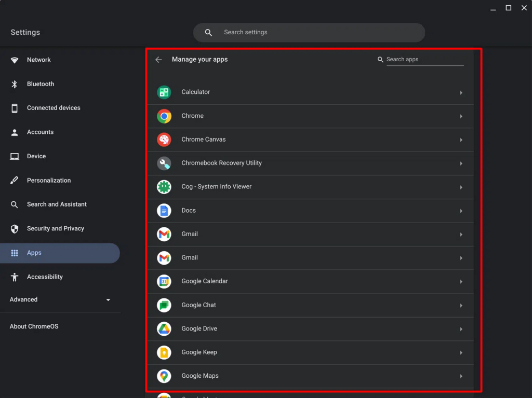Click the "Chromebook Recovery Utility" app name
This screenshot has height=398, width=532.
tap(221, 163)
